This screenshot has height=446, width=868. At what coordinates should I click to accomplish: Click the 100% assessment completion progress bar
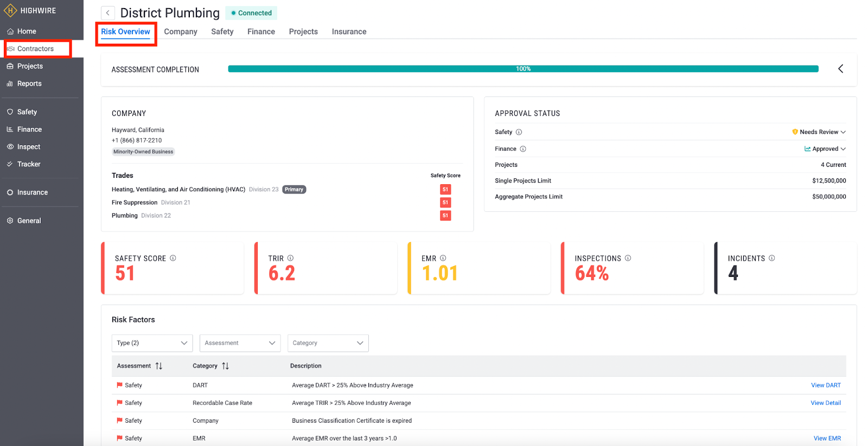(523, 69)
